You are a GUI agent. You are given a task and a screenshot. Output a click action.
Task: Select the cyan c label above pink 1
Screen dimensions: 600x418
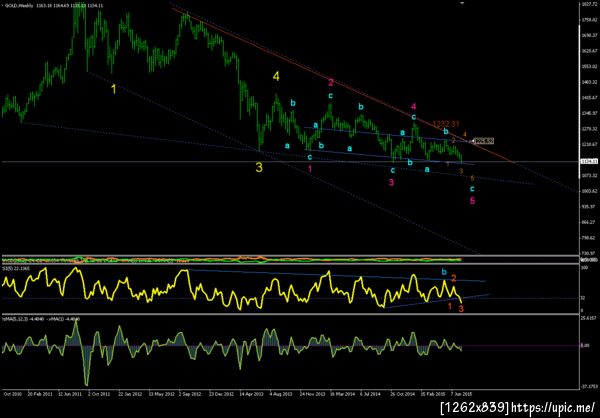[309, 157]
